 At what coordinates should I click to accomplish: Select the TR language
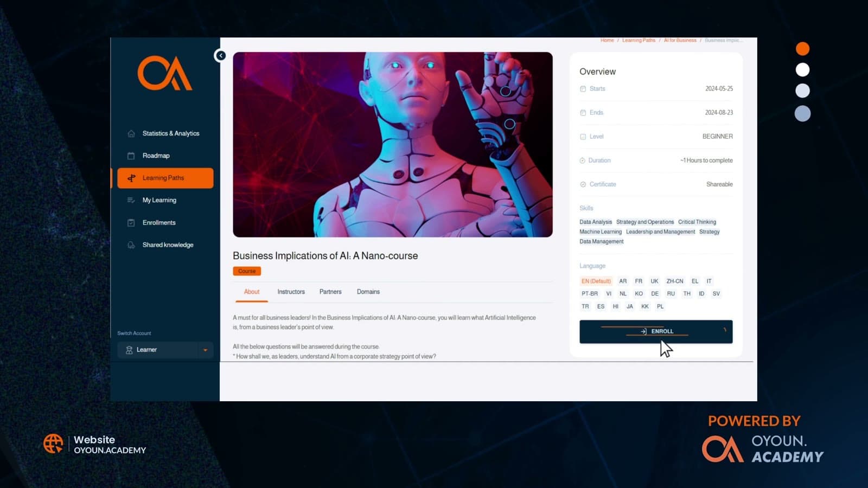coord(585,306)
